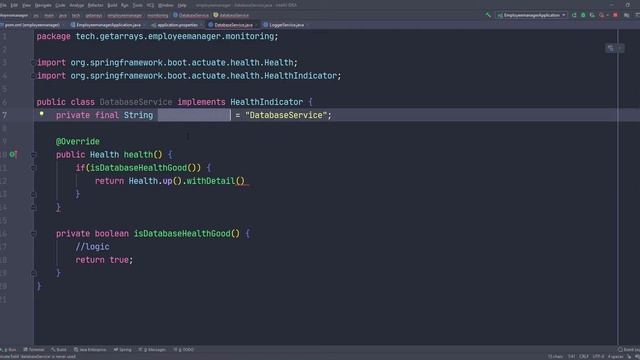Open the Spring tool window
Screen dimensions: 640x360
click(122, 350)
